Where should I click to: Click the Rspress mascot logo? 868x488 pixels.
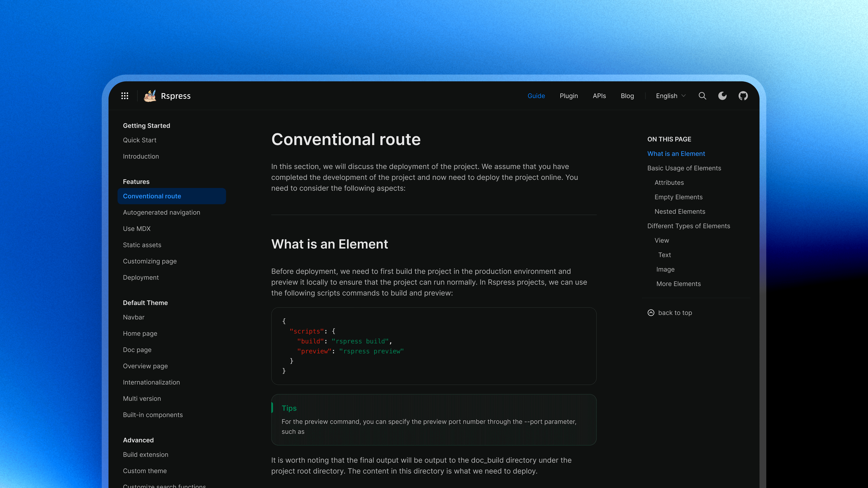pyautogui.click(x=150, y=96)
